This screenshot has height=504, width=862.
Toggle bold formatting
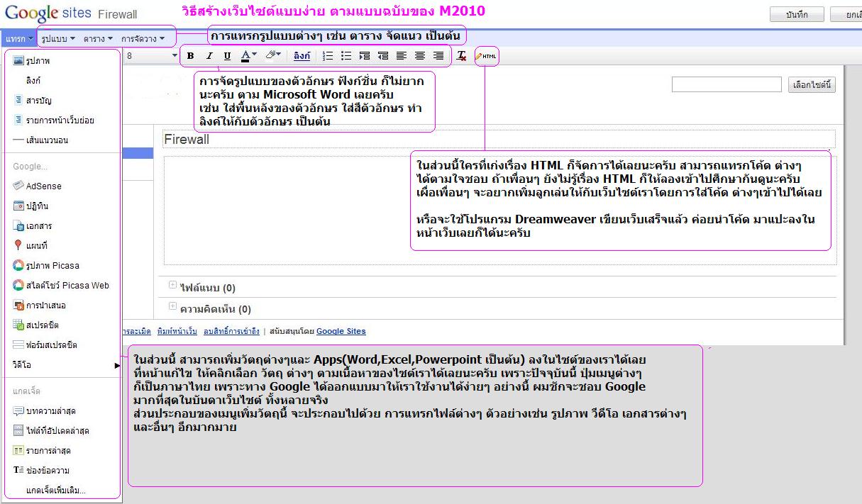point(190,56)
